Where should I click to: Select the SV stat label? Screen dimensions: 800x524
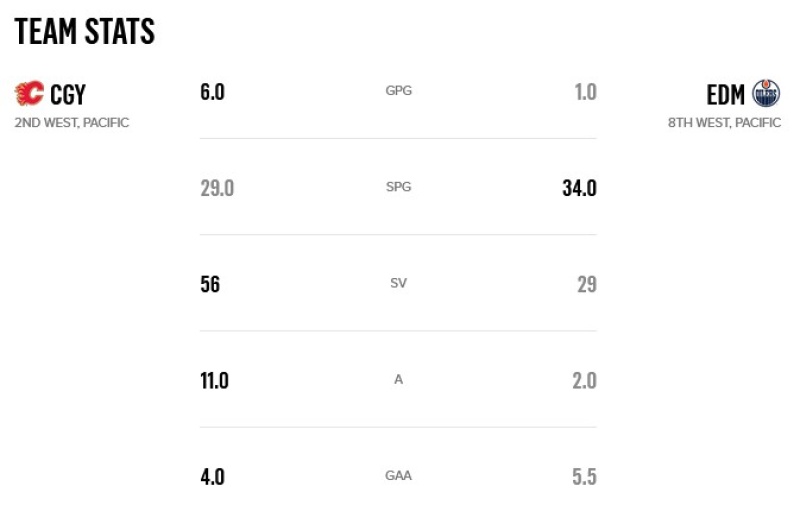coord(398,283)
